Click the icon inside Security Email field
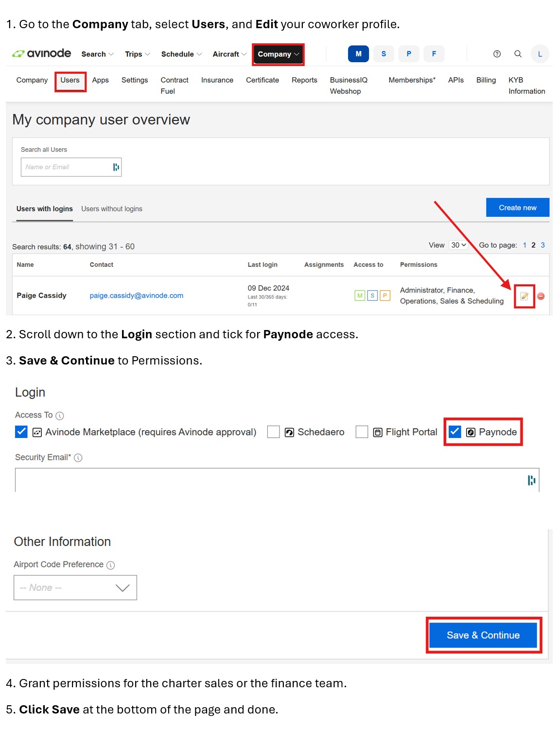Image resolution: width=560 pixels, height=731 pixels. (531, 480)
